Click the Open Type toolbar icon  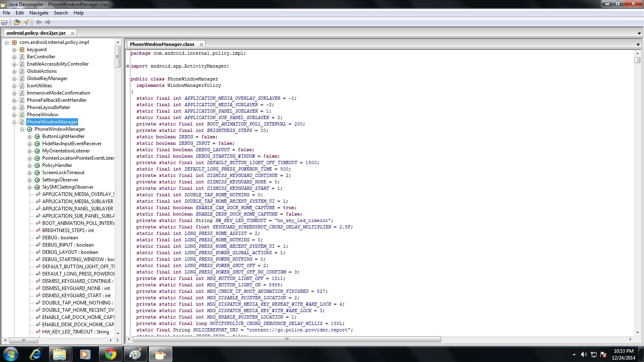(17, 22)
